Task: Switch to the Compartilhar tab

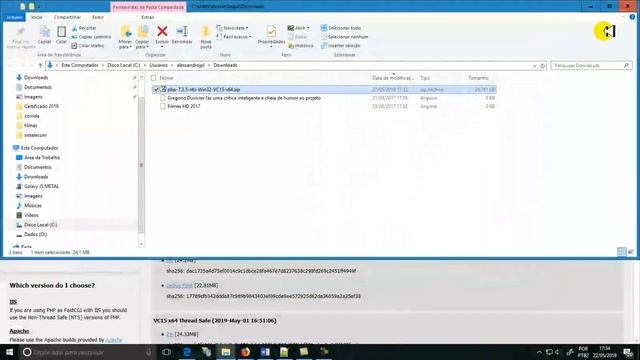Action: pos(67,17)
